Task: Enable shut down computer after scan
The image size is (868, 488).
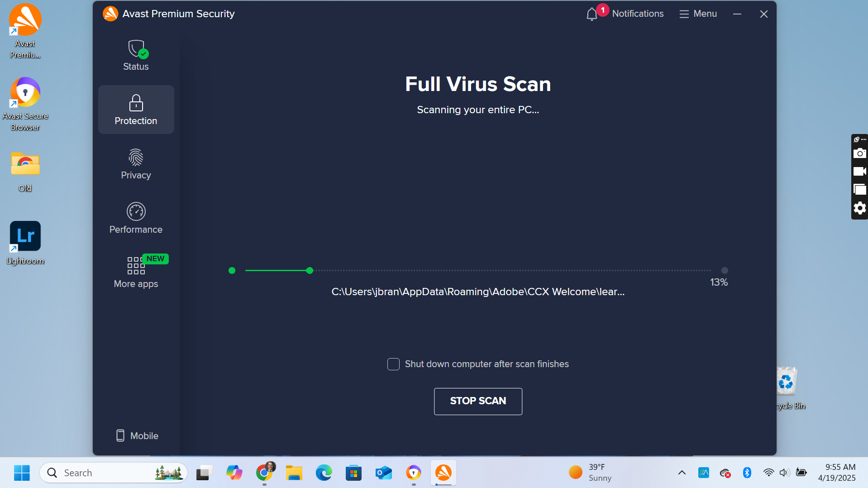Action: (x=393, y=364)
